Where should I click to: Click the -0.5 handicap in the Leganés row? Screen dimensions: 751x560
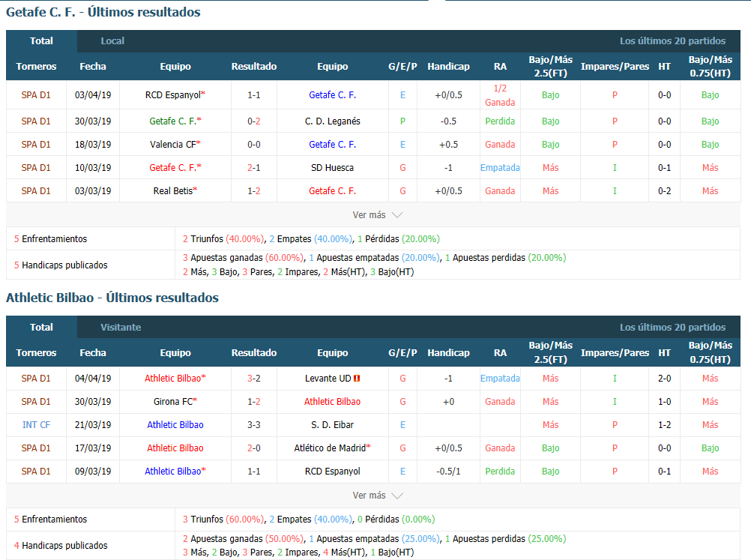pos(448,121)
